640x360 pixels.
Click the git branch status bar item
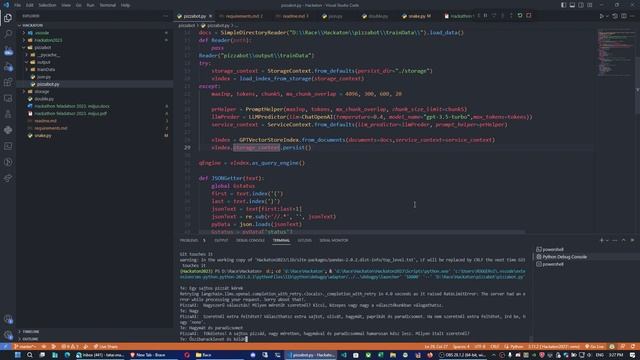click(x=25, y=347)
